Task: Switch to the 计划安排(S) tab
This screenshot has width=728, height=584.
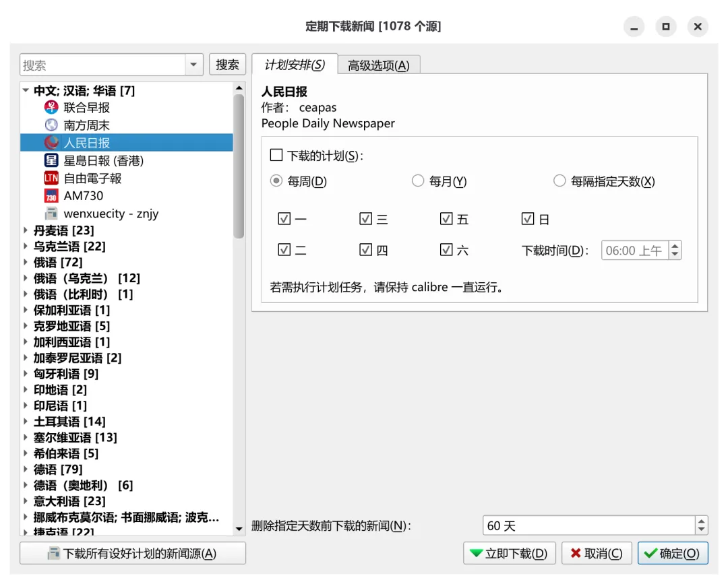Action: tap(295, 65)
